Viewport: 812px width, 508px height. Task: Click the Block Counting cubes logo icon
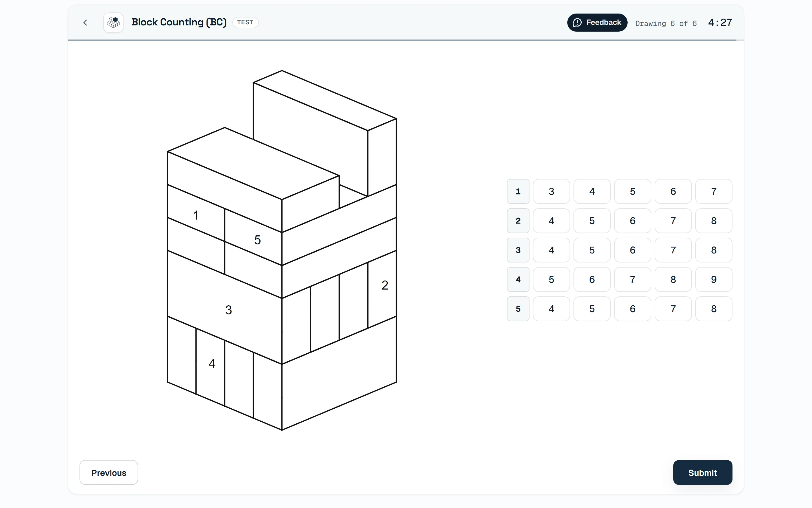(x=113, y=23)
